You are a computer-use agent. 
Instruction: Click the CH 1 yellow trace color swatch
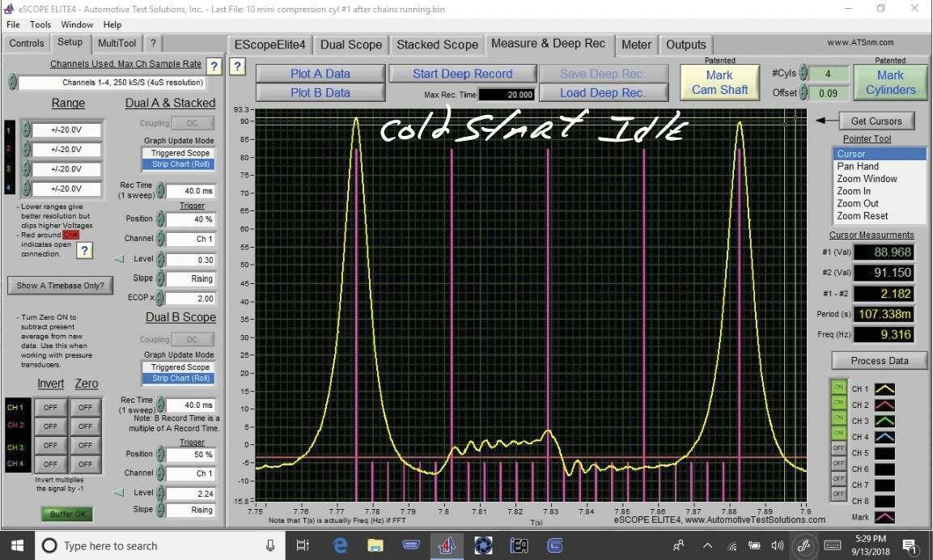point(884,389)
